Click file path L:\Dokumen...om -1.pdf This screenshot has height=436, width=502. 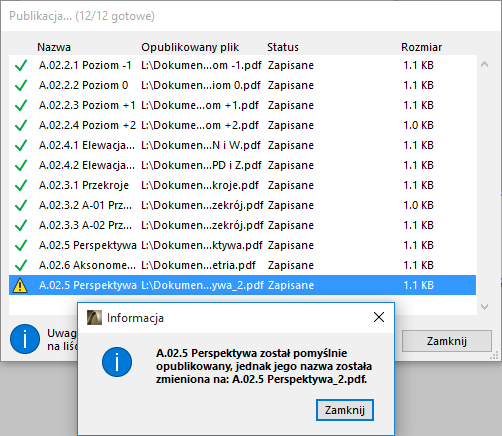pos(201,65)
